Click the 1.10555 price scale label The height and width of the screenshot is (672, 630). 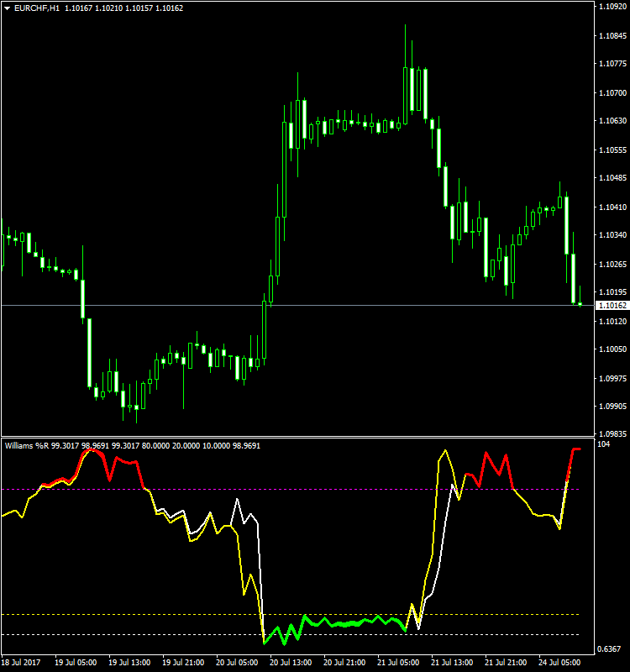pos(612,150)
